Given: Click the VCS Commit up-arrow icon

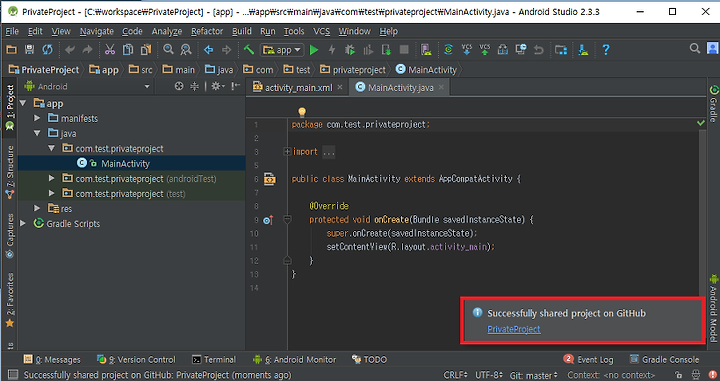Looking at the screenshot, I should tap(484, 50).
